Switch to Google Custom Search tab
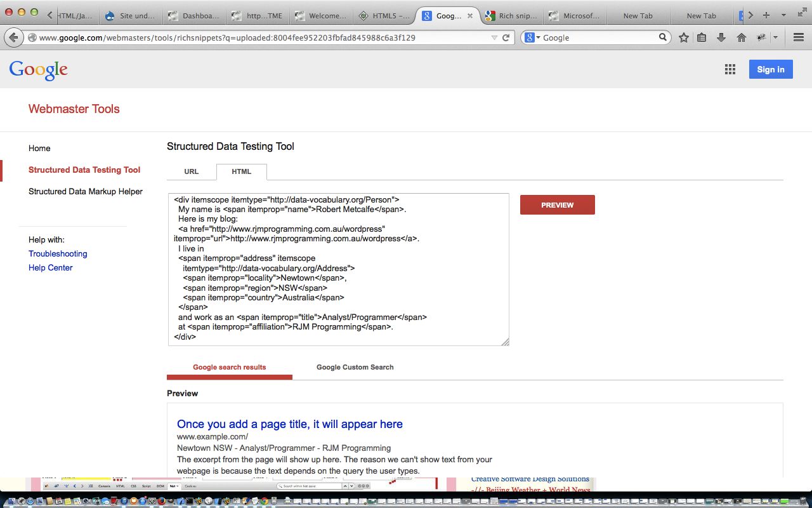Screen dimensions: 812x508 point(355,367)
